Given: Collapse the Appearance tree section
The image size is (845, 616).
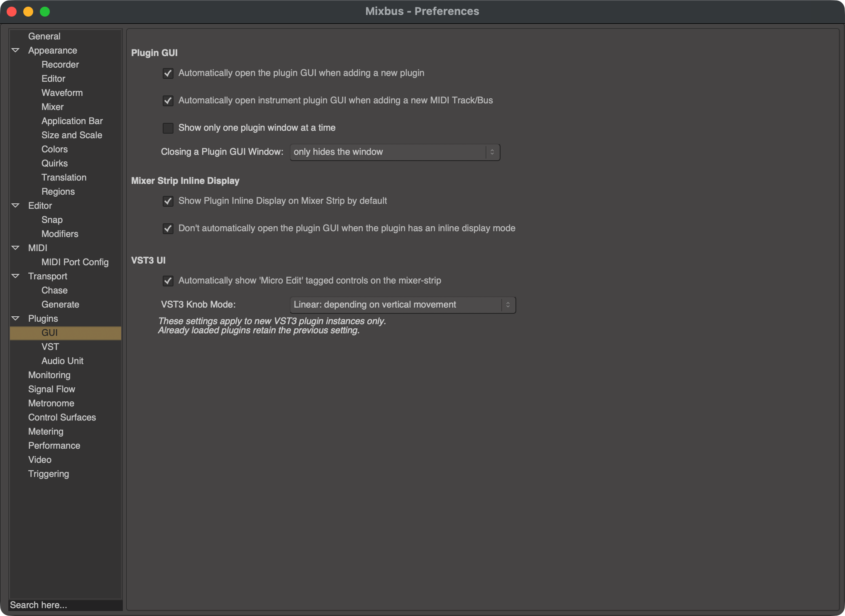Looking at the screenshot, I should point(16,50).
